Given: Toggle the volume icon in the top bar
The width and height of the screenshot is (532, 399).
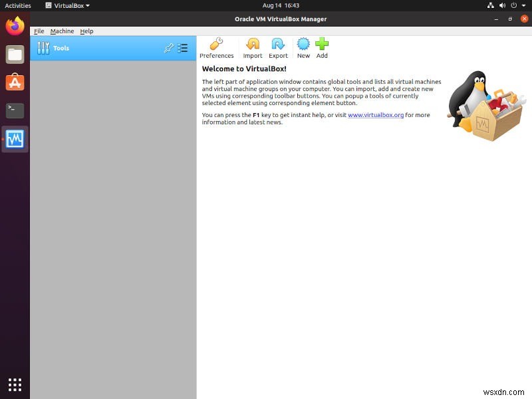Looking at the screenshot, I should pos(503,5).
